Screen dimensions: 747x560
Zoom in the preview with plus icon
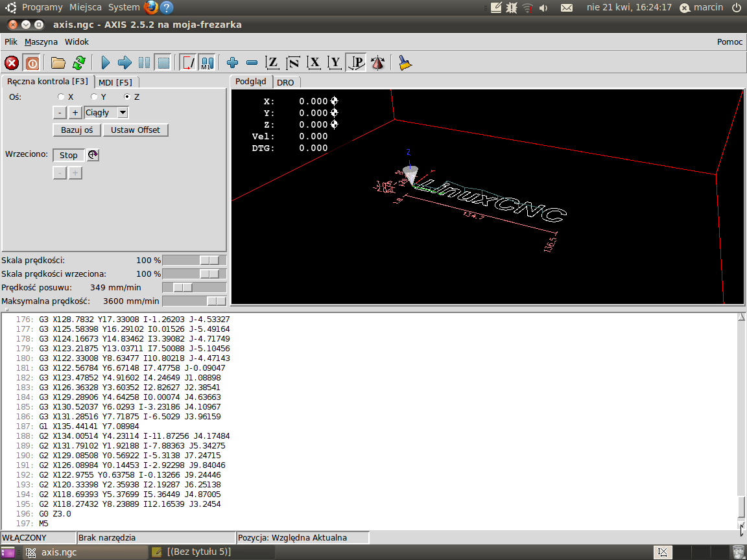coord(233,63)
